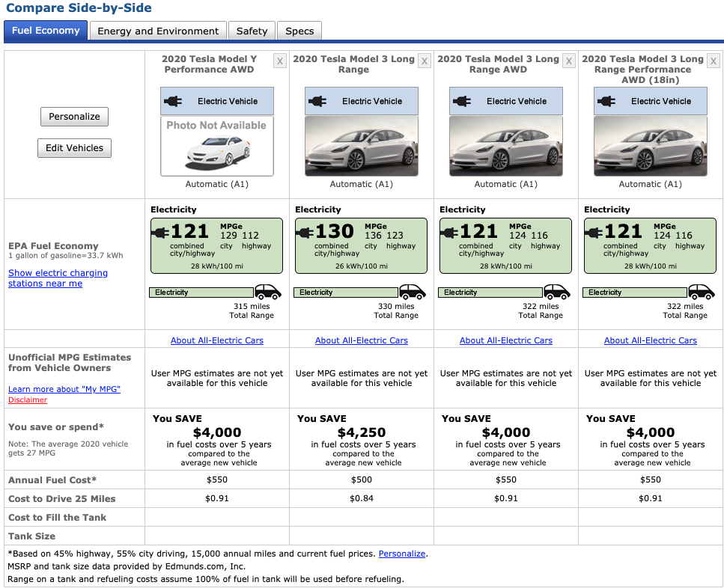724x588 pixels.
Task: Remove Model 3 Performance AWD (18in) via X
Action: tap(714, 61)
